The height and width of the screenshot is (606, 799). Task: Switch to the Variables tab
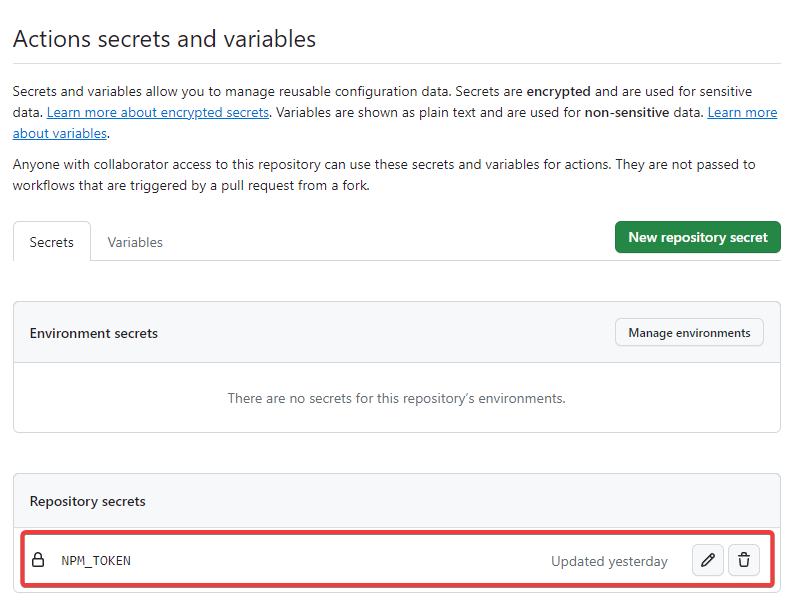tap(135, 242)
